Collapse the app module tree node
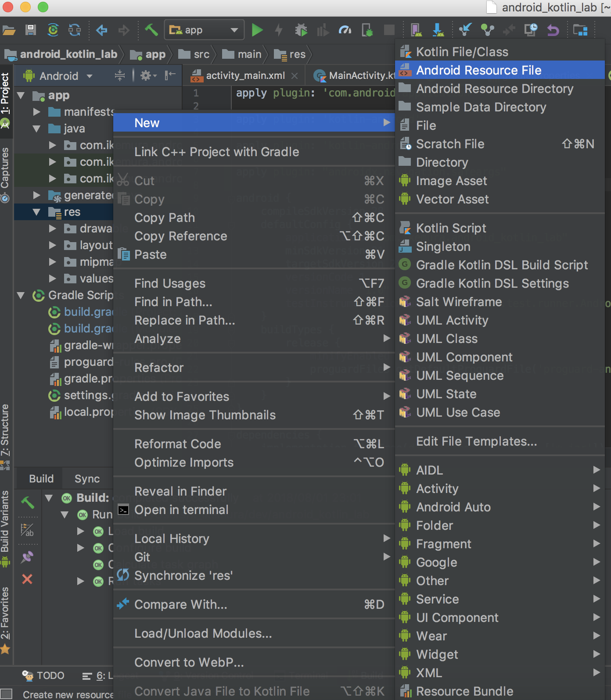The image size is (611, 700). (x=20, y=95)
